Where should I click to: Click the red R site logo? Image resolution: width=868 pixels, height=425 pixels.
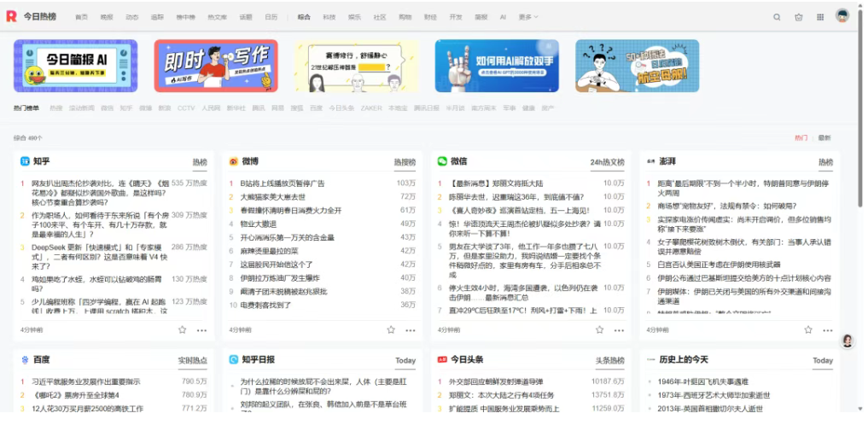(x=11, y=16)
